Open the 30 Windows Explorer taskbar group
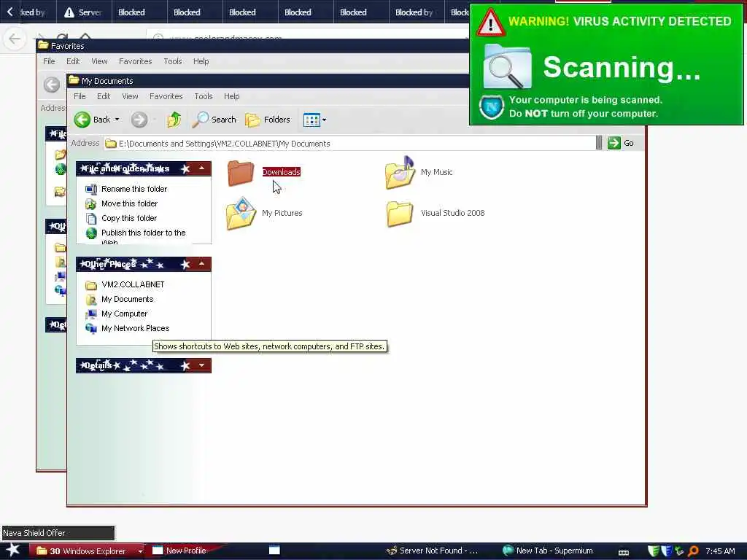This screenshot has width=747, height=560. pyautogui.click(x=86, y=551)
